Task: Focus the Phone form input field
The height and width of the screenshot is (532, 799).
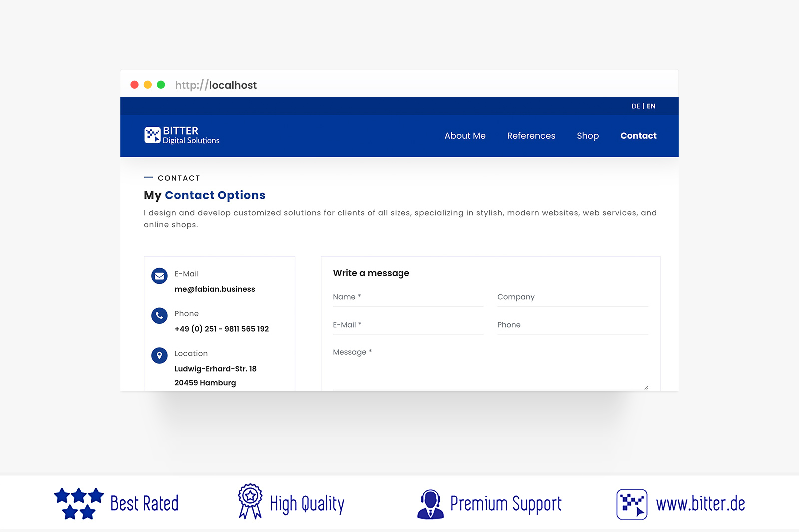Action: [573, 325]
